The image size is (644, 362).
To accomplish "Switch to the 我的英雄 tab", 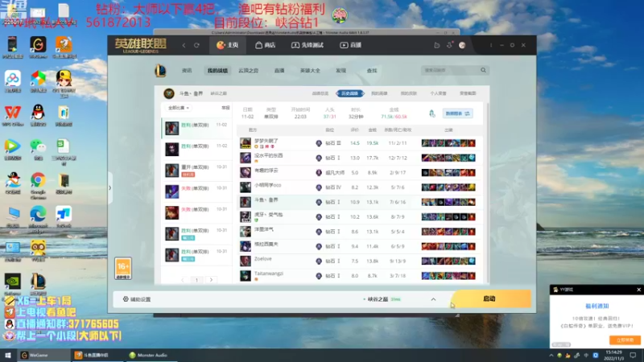I will pos(379,93).
